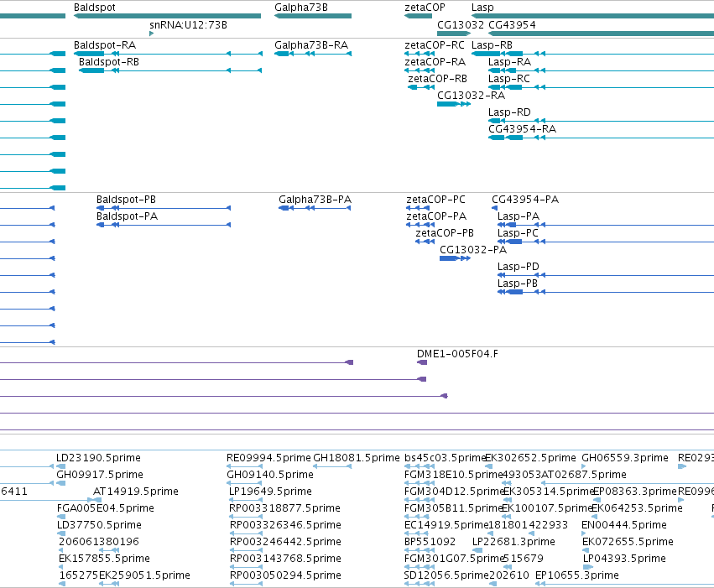Select the LP04393.5prime EST label
This screenshot has height=588, width=714.
[624, 559]
